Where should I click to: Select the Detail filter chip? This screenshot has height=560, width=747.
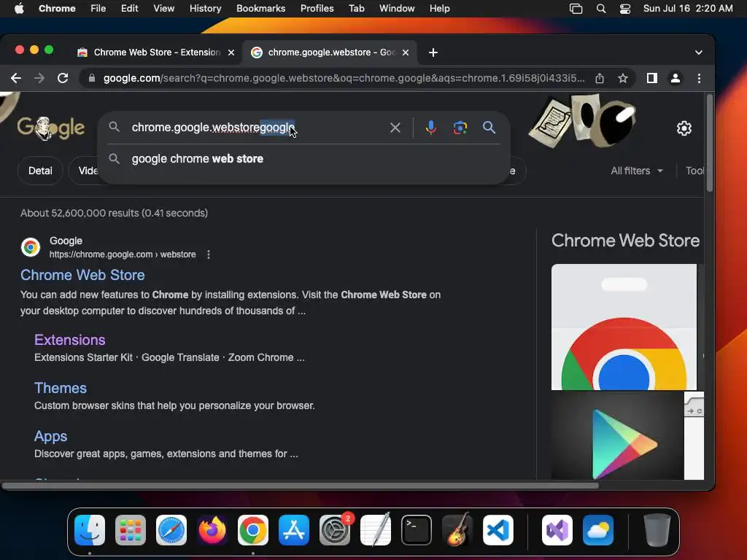click(40, 171)
